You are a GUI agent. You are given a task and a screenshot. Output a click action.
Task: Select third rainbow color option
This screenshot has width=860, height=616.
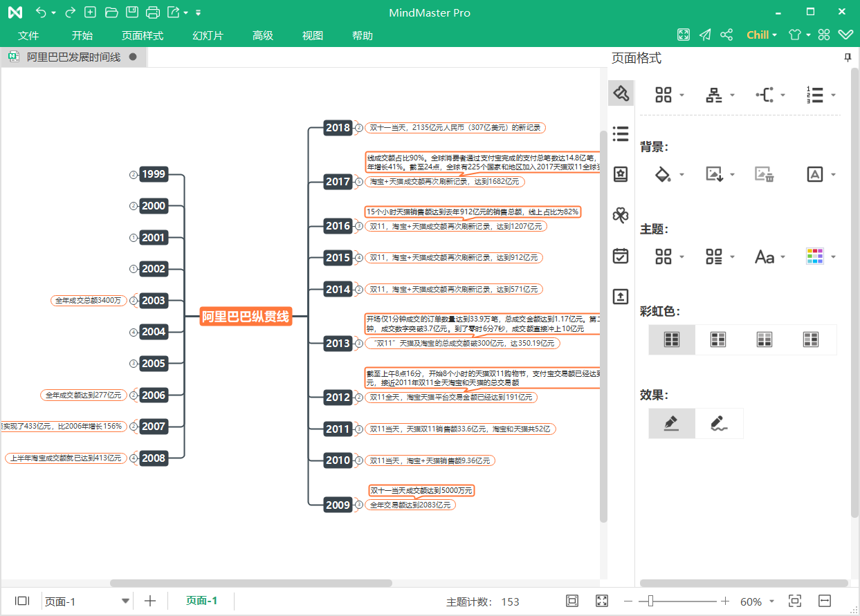coord(764,339)
